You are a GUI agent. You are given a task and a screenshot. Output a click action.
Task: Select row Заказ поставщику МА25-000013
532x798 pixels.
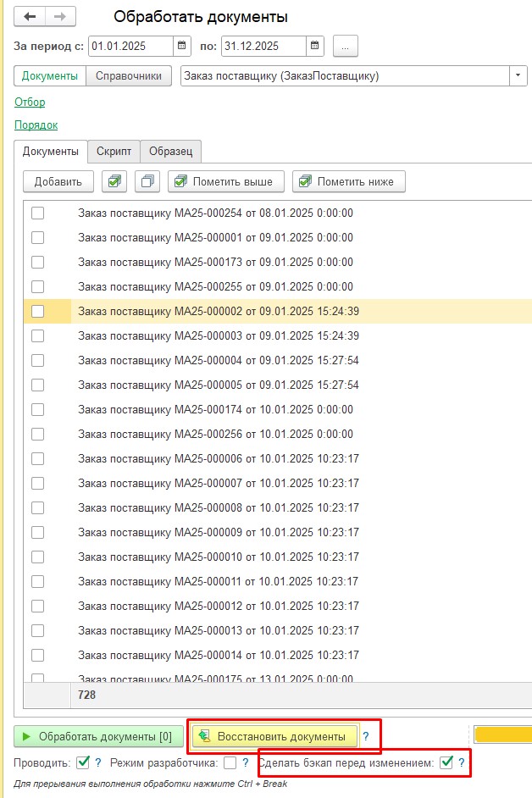(x=278, y=630)
